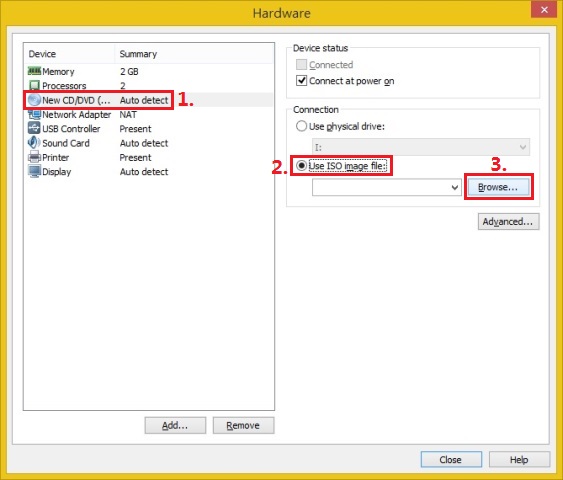Select the Printer row label
This screenshot has height=480, width=563.
pyautogui.click(x=56, y=158)
